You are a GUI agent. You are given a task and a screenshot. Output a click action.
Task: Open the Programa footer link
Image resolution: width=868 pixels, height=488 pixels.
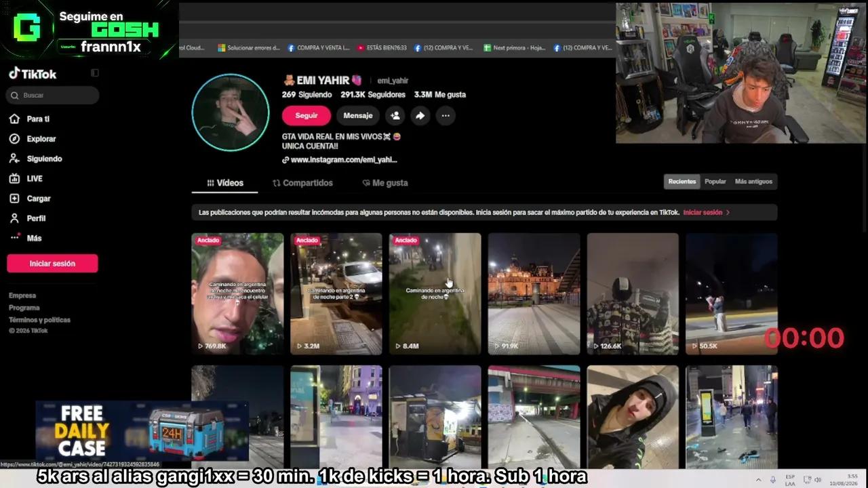point(24,308)
